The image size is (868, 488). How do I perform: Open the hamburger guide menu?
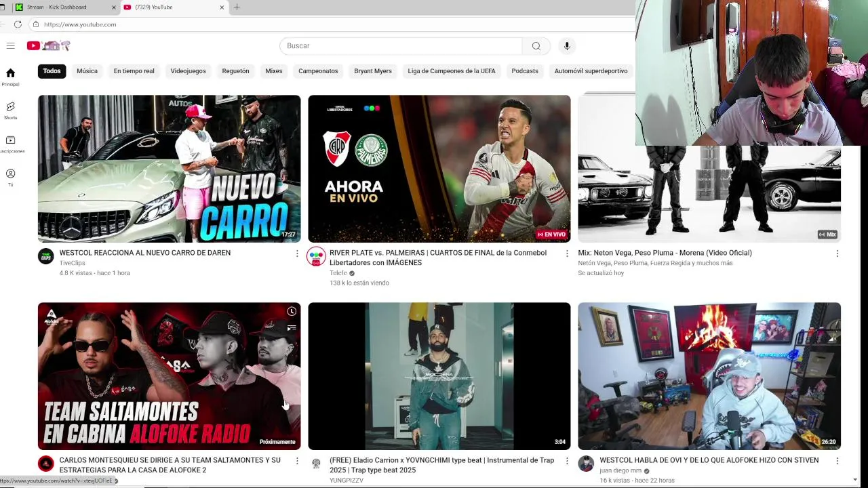(10, 45)
